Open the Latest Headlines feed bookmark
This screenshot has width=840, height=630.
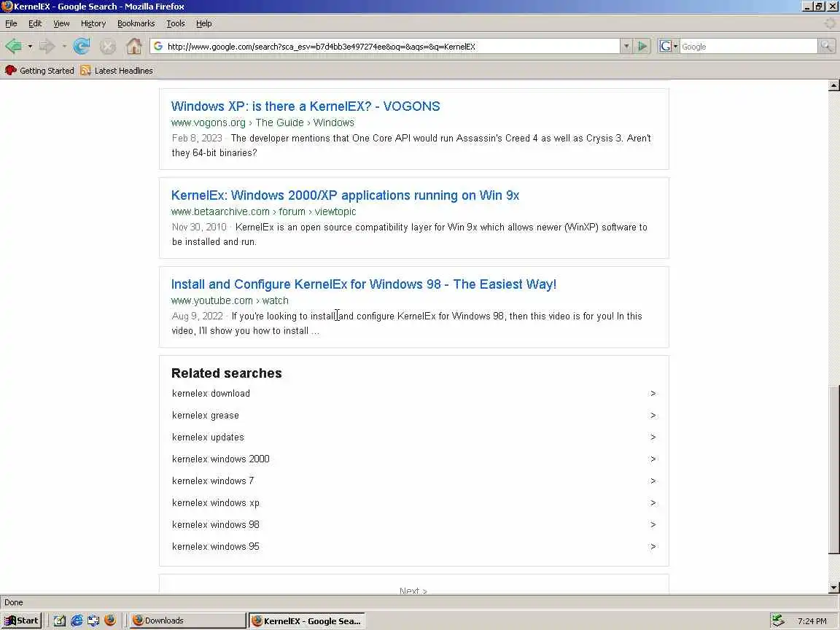click(x=117, y=71)
